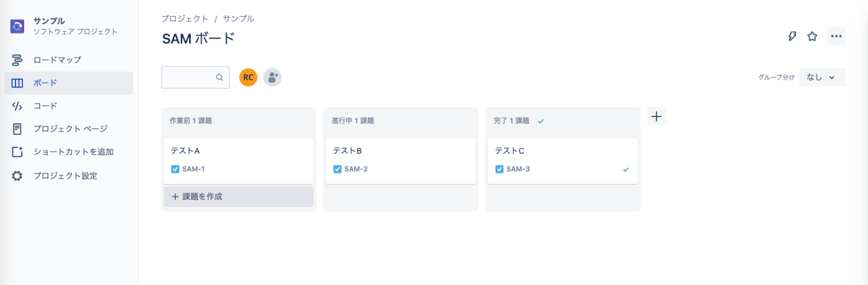Click the サンプル project logo icon

coord(17,26)
